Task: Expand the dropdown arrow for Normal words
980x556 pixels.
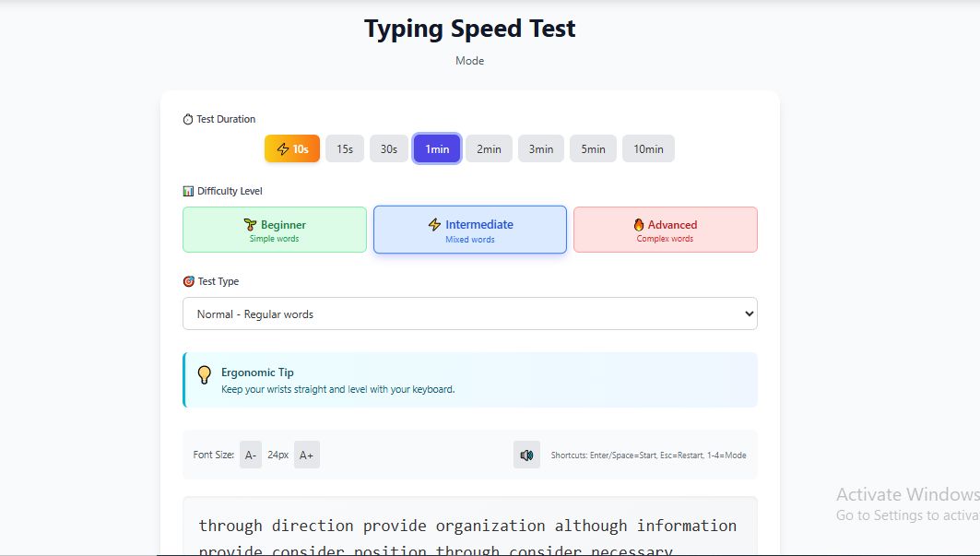Action: (x=748, y=313)
